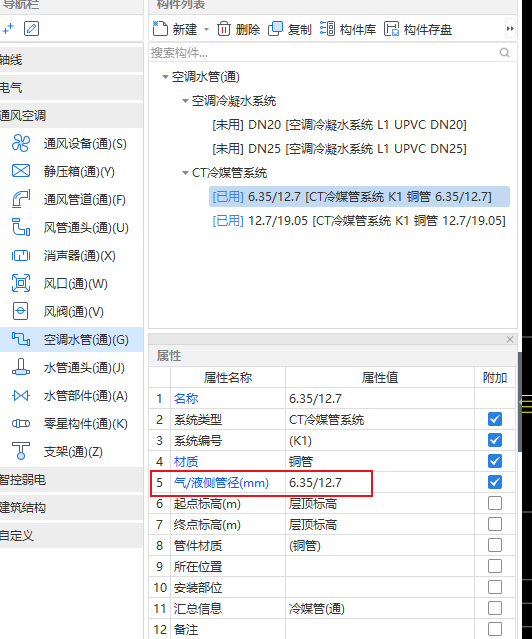Click the right-edge vertical scrollbar thumb
The width and height of the screenshot is (532, 639).
pos(520,401)
